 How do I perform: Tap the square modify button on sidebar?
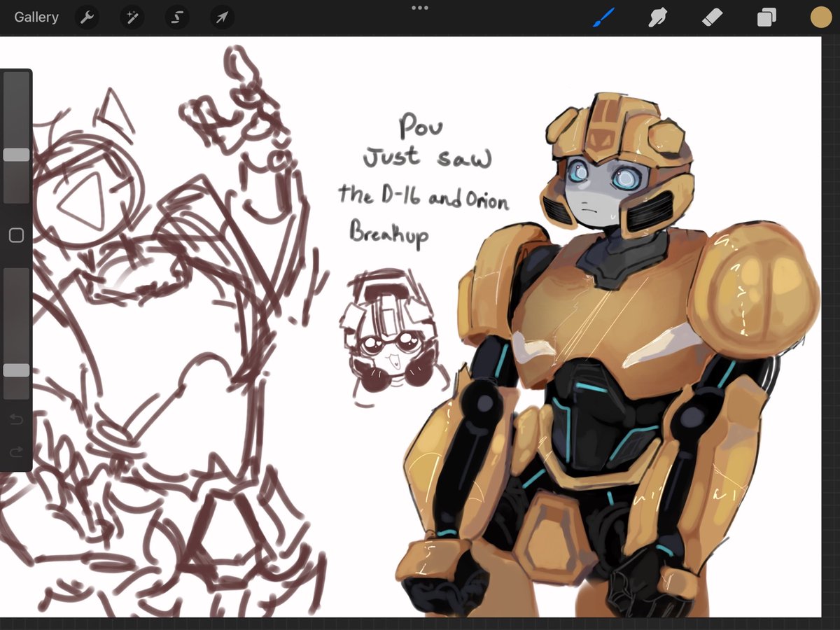[x=16, y=235]
